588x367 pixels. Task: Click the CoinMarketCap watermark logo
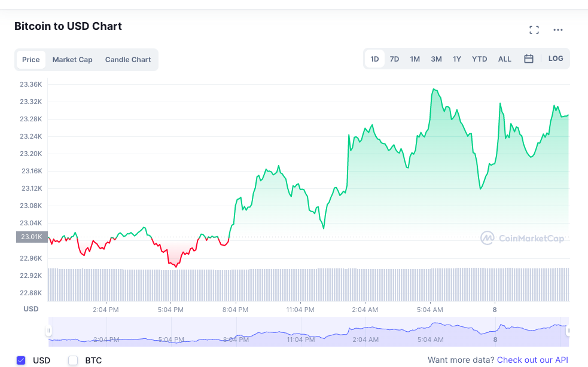coord(522,238)
